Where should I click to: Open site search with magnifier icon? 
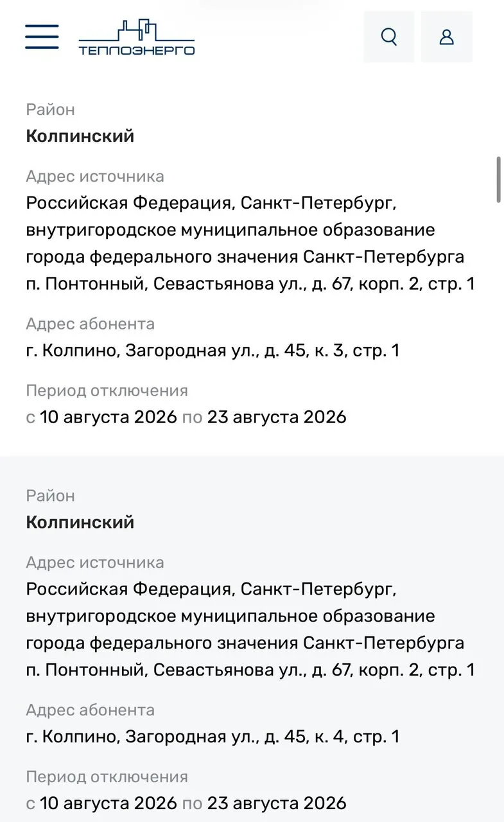tap(389, 37)
